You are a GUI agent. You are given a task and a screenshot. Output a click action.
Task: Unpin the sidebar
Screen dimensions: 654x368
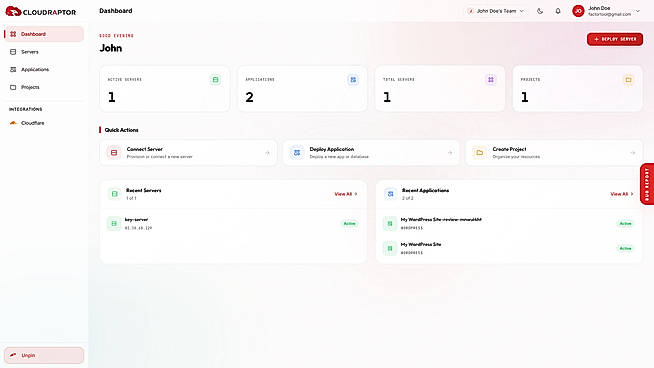tap(44, 355)
